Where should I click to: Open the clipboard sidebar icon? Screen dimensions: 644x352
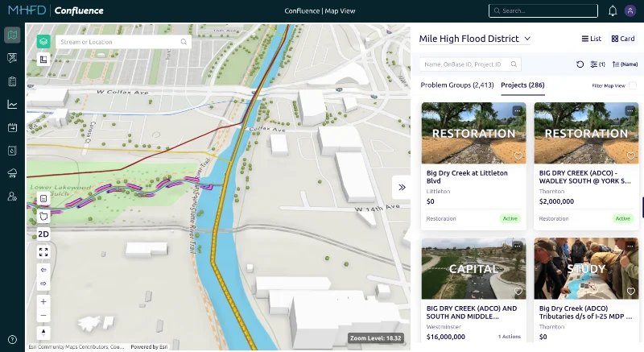tap(12, 81)
